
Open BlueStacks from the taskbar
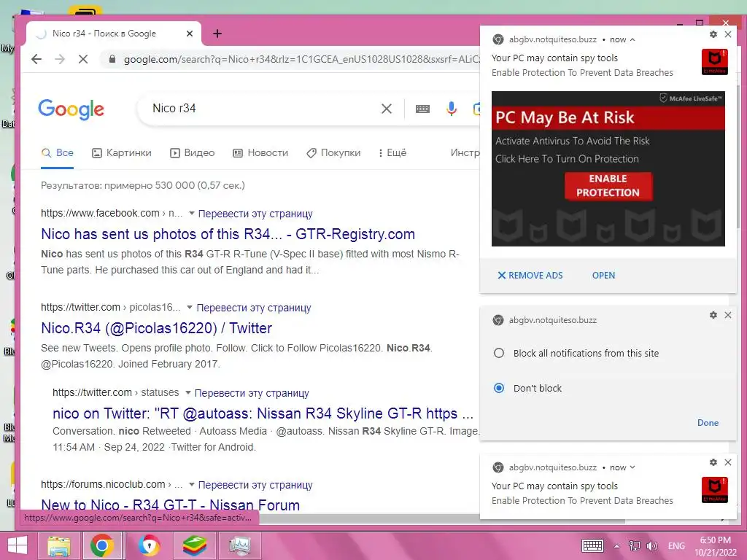tap(195, 545)
